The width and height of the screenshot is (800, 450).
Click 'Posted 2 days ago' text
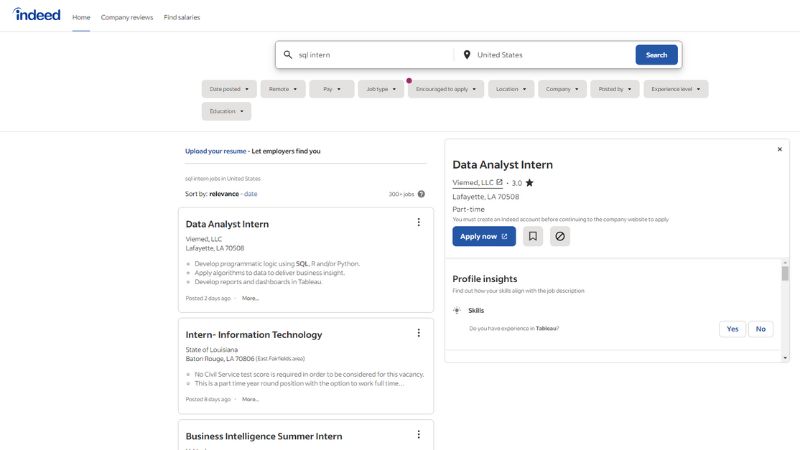click(208, 298)
